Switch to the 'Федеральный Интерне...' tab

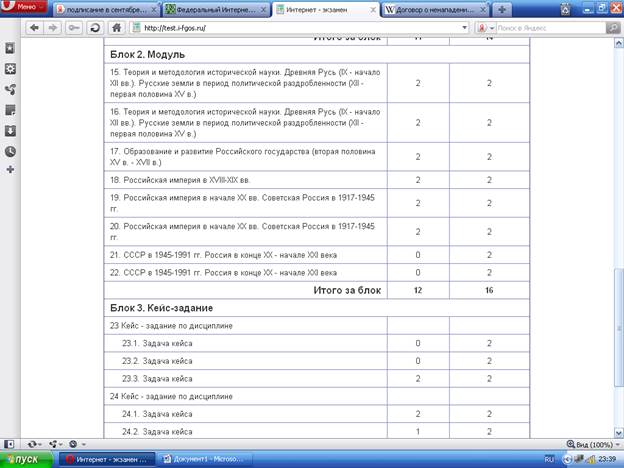[216, 10]
